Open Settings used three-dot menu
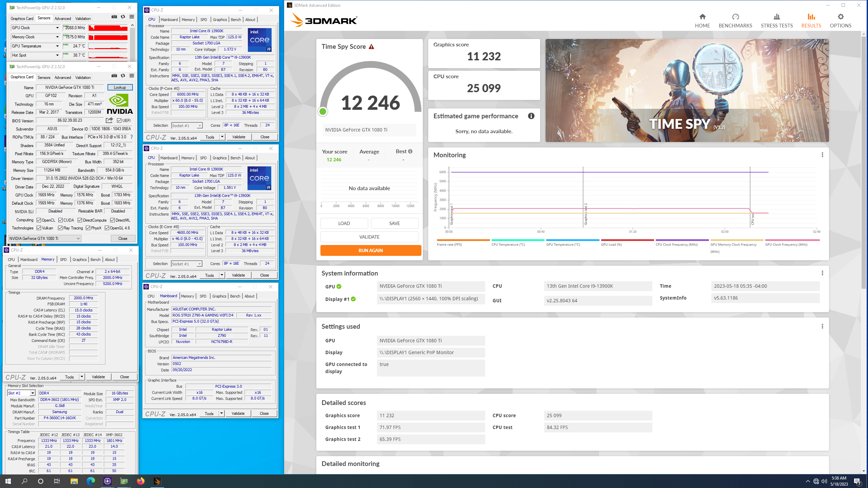The height and width of the screenshot is (488, 868). click(x=822, y=326)
